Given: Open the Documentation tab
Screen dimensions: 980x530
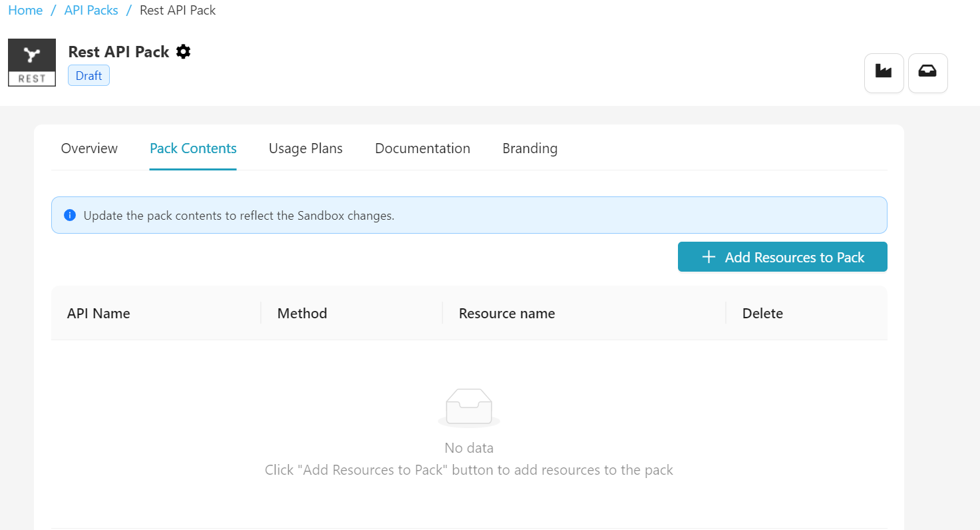Looking at the screenshot, I should 422,148.
